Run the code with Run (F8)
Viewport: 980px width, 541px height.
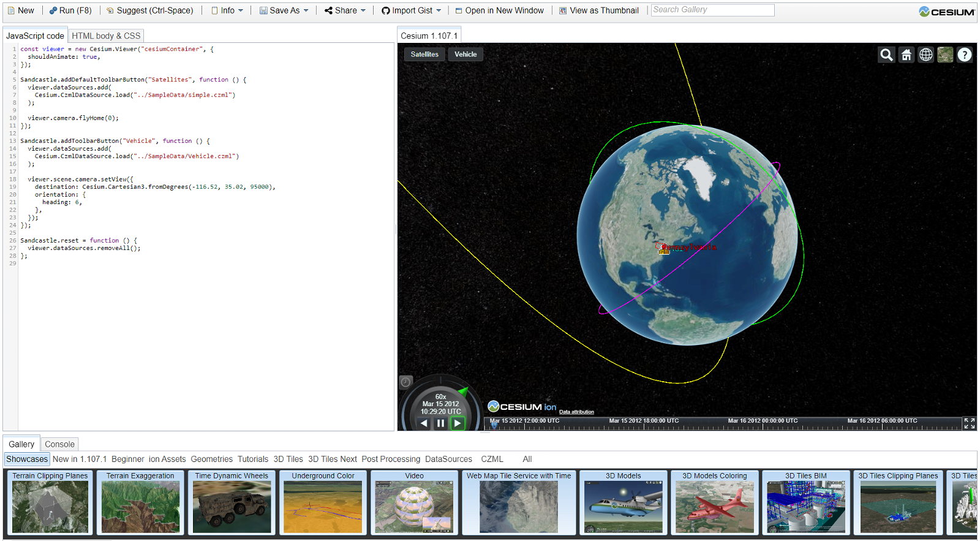[x=70, y=10]
